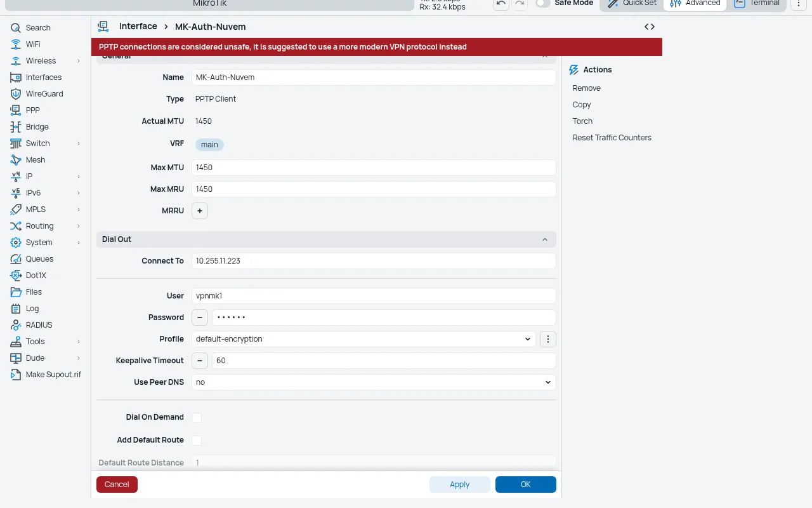Screen dimensions: 812x508
Task: Click the Dot1X sidebar icon
Action: [16, 276]
